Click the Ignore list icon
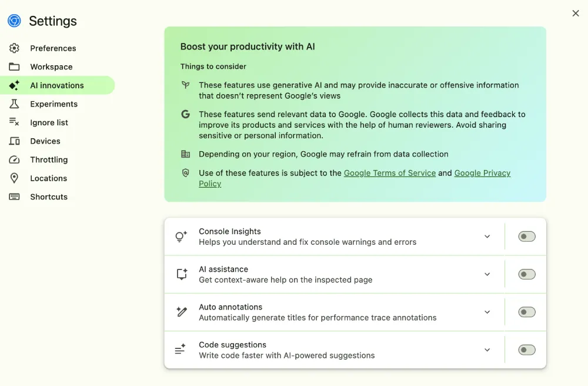588x386 pixels. pos(14,122)
